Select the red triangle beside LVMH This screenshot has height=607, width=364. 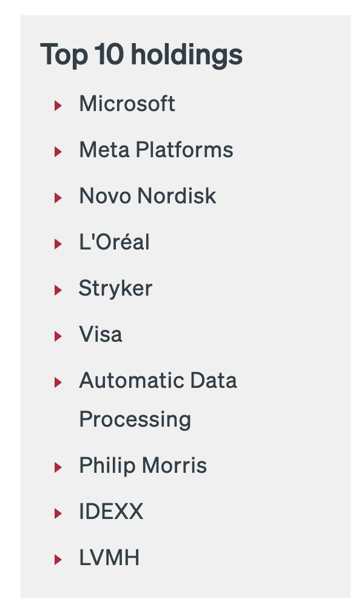[x=58, y=560]
